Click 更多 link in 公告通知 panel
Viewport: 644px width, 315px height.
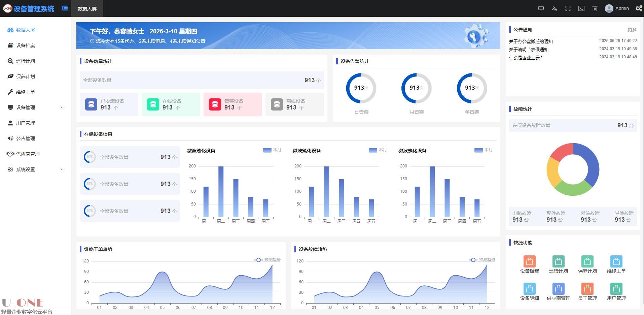[x=632, y=30]
